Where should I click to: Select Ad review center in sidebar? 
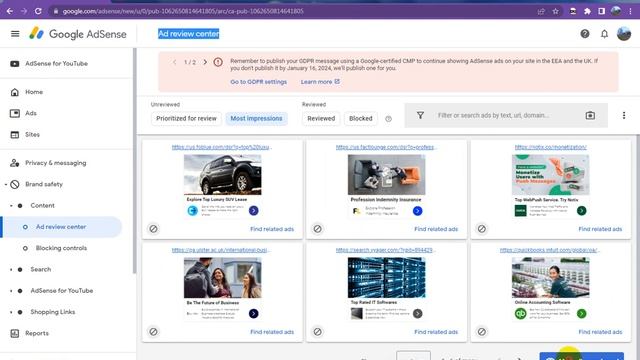point(61,227)
